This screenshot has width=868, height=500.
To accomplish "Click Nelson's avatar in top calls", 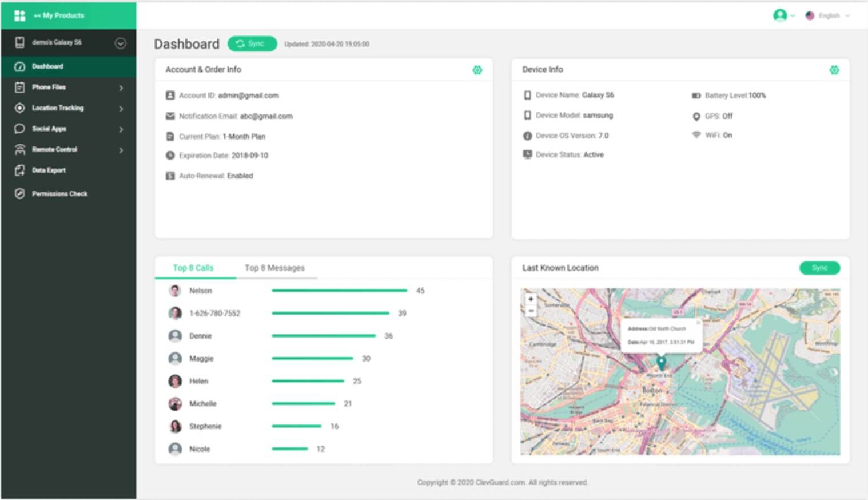I will coord(175,291).
